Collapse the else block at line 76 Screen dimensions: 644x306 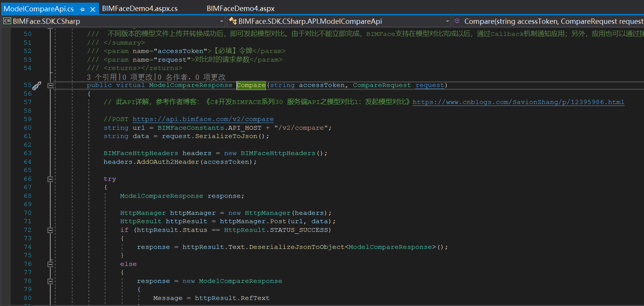pos(50,264)
